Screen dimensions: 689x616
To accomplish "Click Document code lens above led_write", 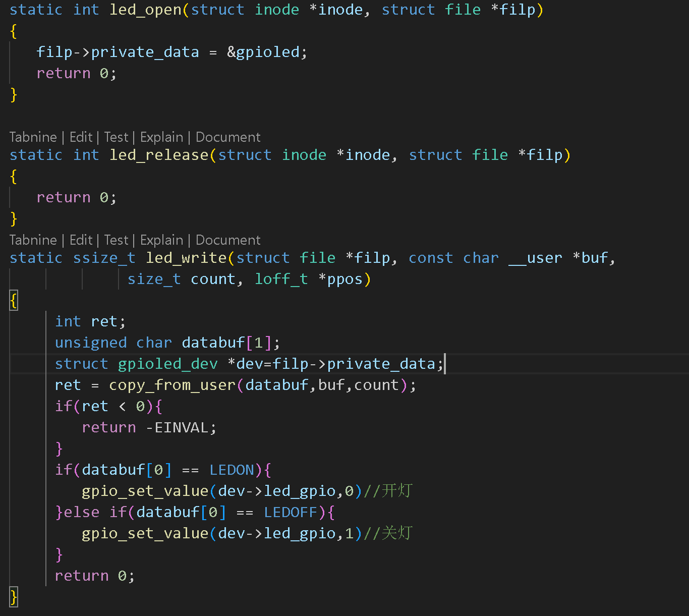I will coord(228,240).
